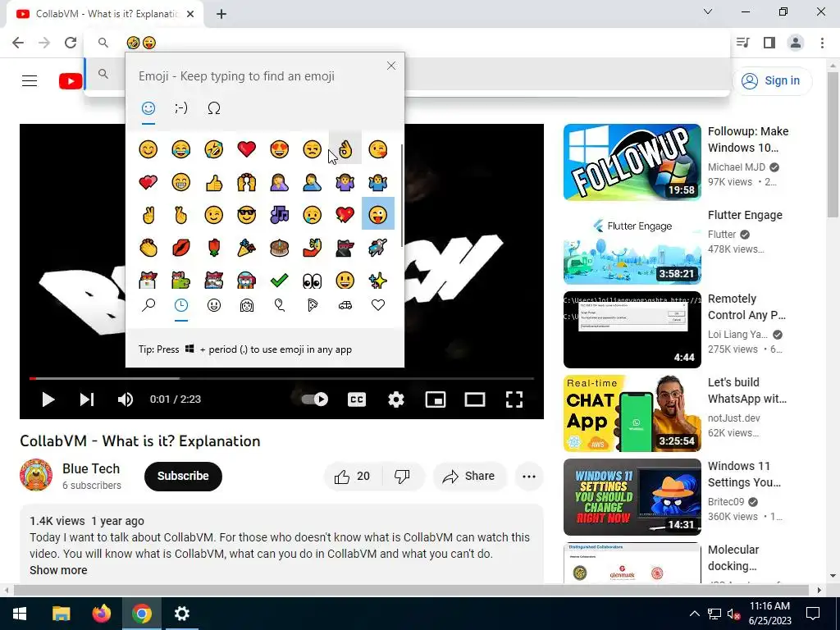
Task: Open the emoji tab in picker
Action: click(x=148, y=108)
